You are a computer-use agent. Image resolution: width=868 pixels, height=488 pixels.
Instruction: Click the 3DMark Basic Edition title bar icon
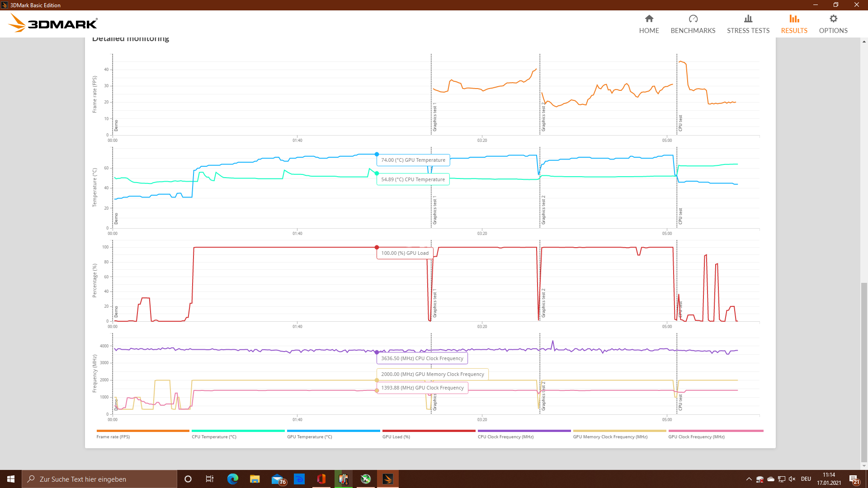pyautogui.click(x=5, y=5)
